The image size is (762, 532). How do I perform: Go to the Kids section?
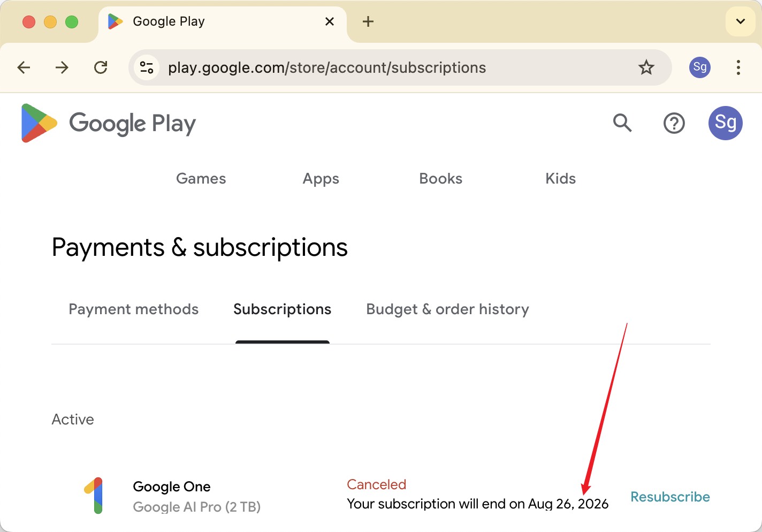[x=561, y=179]
